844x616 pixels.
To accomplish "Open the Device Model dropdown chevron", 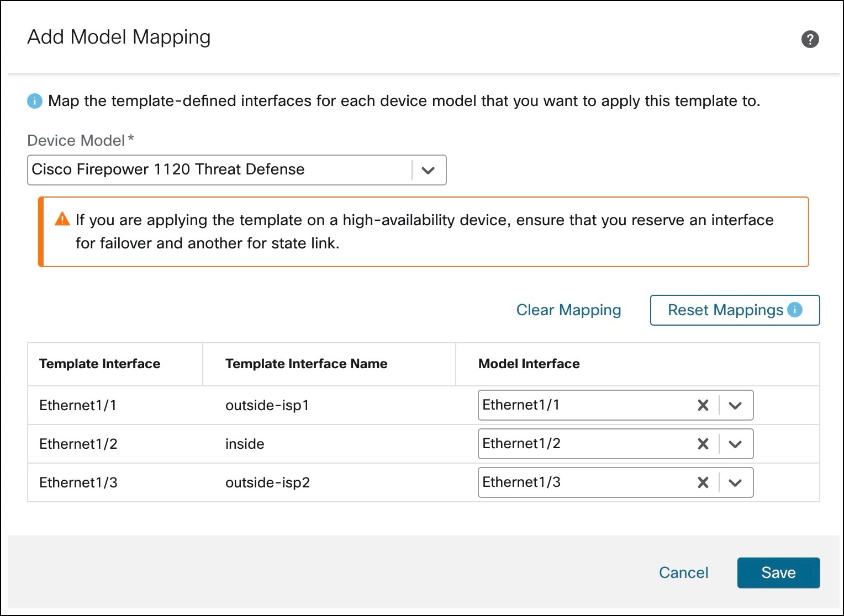I will 429,170.
